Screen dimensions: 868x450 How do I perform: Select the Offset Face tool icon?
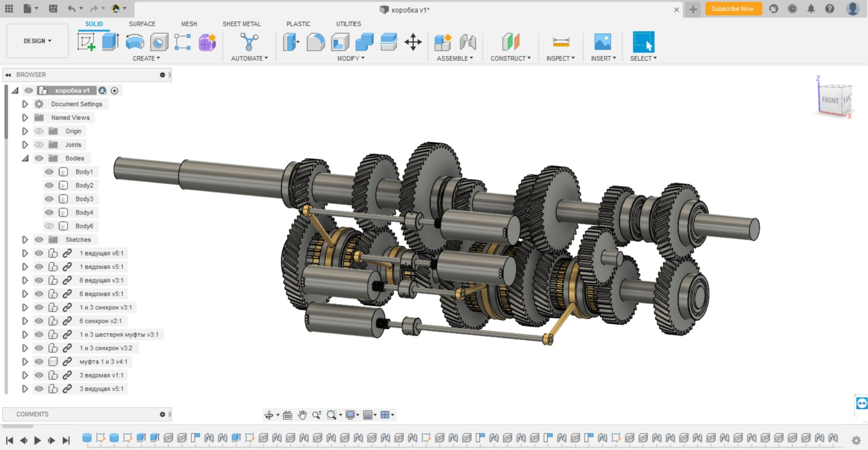(389, 42)
